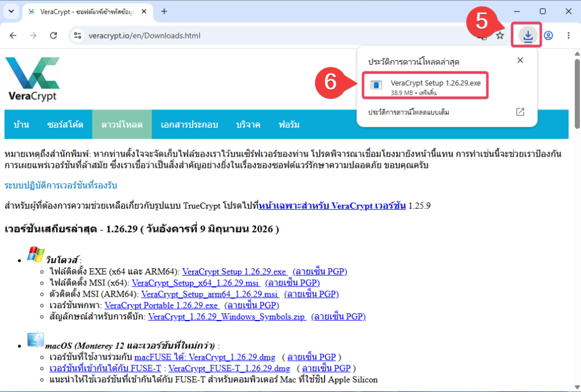Open PGP signature for macFUSE dmg
The image size is (581, 392).
click(x=311, y=357)
